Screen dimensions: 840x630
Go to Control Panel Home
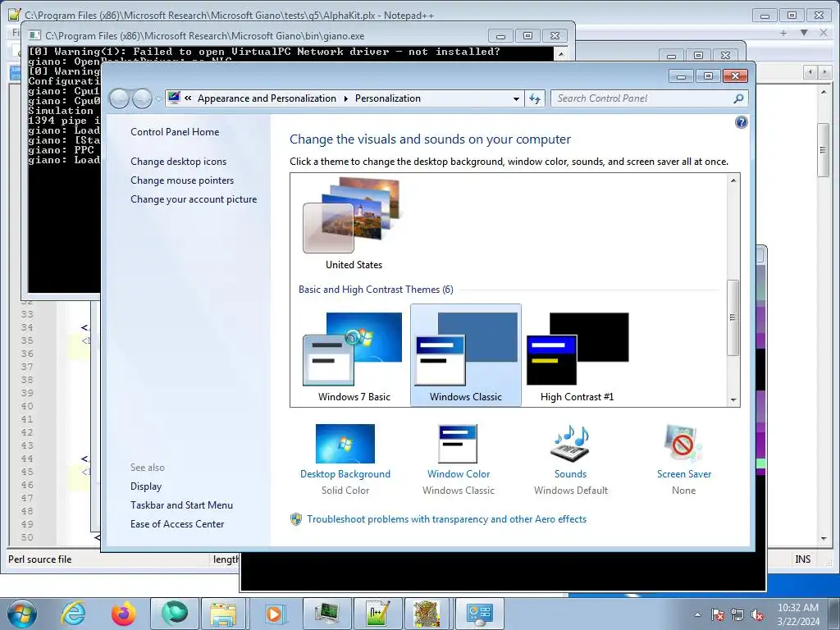point(175,132)
